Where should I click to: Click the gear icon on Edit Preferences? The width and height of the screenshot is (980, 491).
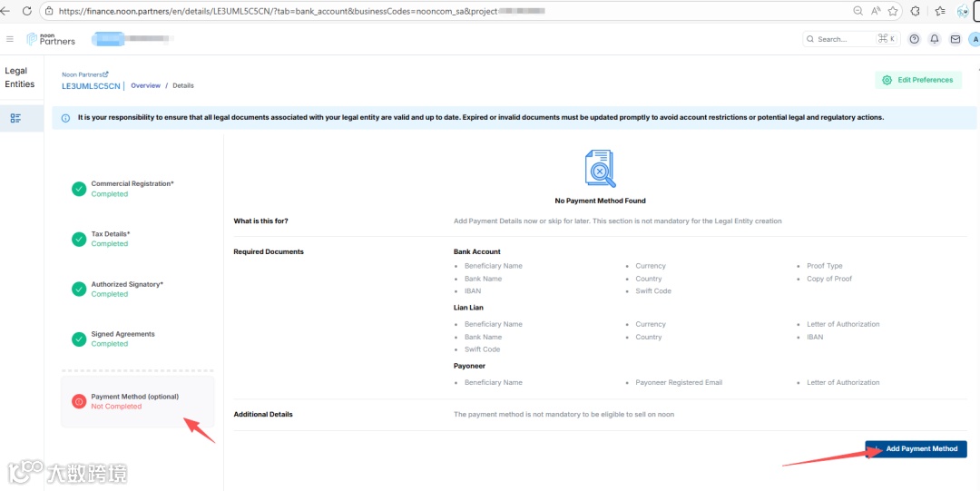click(x=887, y=80)
